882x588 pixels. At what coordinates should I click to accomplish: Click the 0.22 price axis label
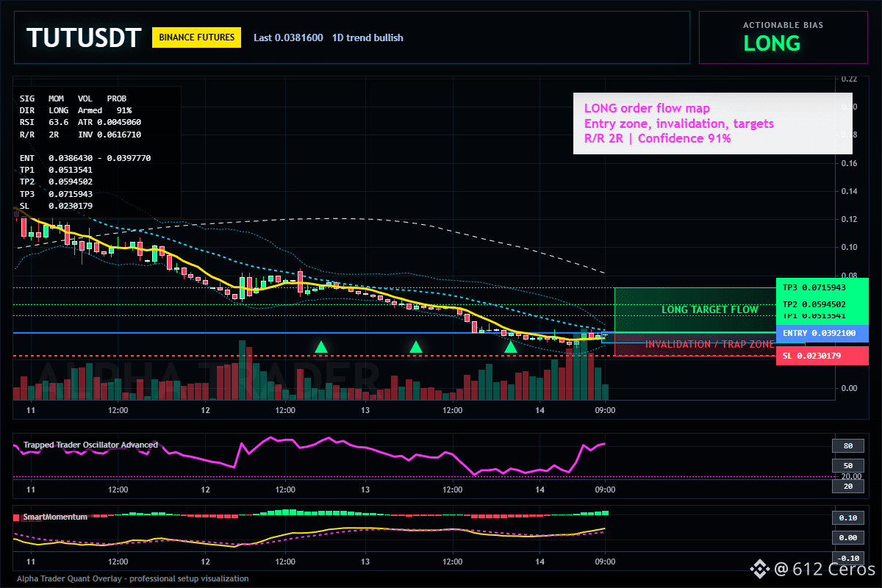(x=849, y=79)
